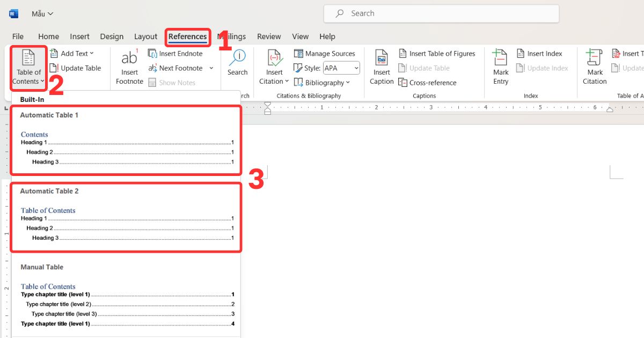Click the Mark Entry icon
The image size is (644, 338).
(x=501, y=58)
